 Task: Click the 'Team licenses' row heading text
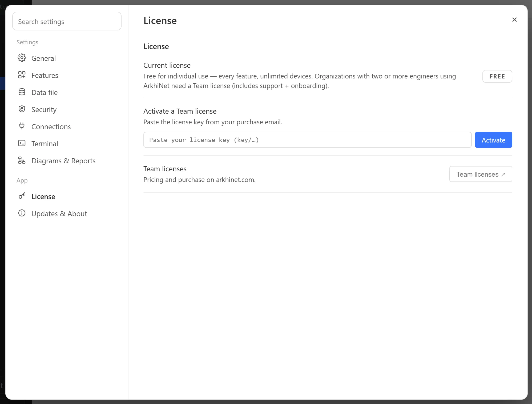(165, 169)
